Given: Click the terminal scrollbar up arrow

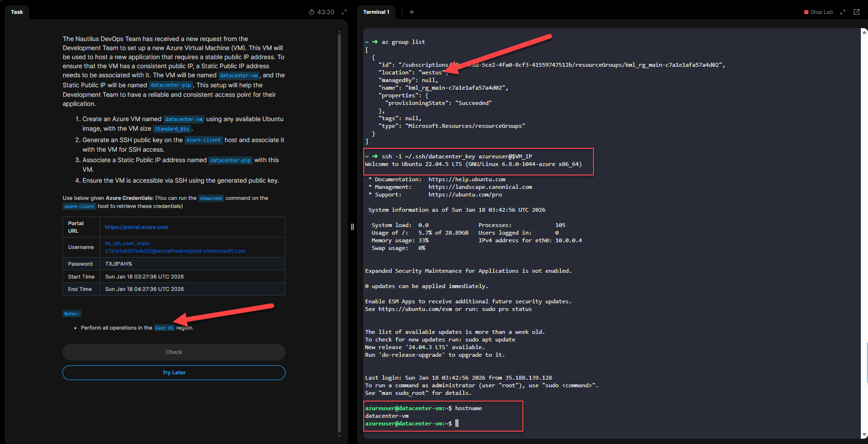Looking at the screenshot, I should 864,32.
